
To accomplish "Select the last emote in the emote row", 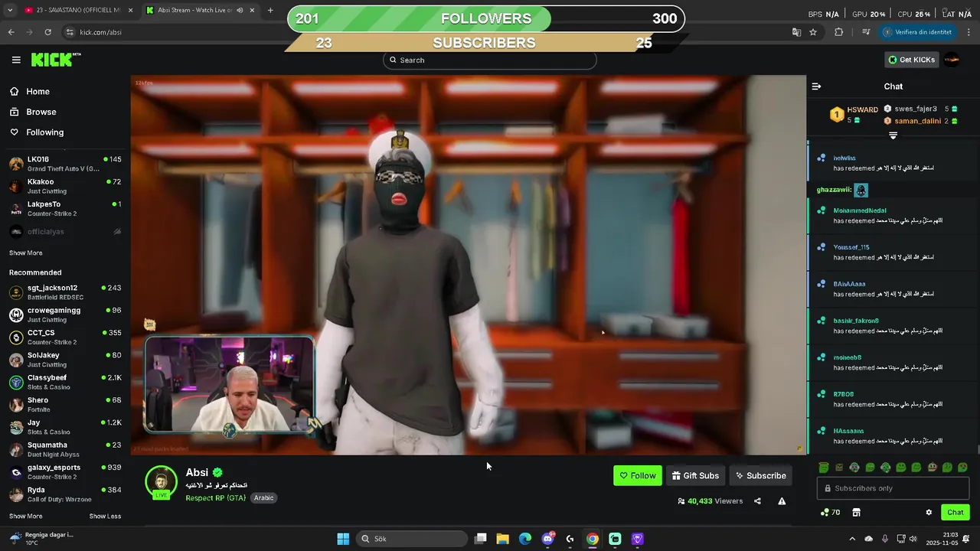I will point(962,468).
